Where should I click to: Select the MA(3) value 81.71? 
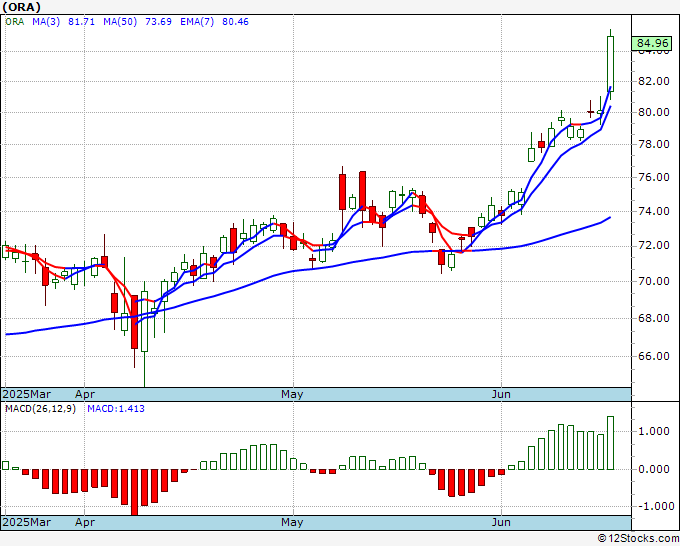click(x=82, y=22)
